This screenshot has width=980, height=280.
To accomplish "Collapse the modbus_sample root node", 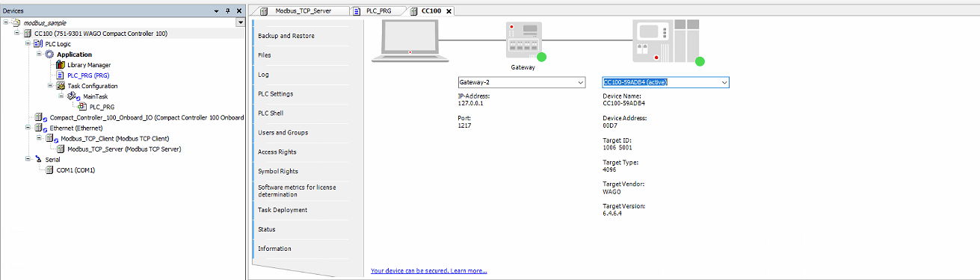I will point(7,23).
